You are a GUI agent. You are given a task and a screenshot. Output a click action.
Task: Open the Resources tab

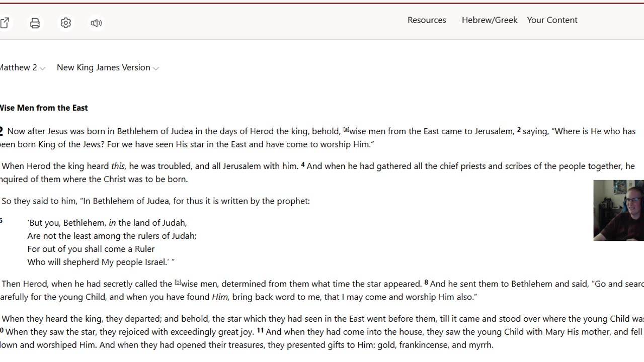click(x=427, y=20)
